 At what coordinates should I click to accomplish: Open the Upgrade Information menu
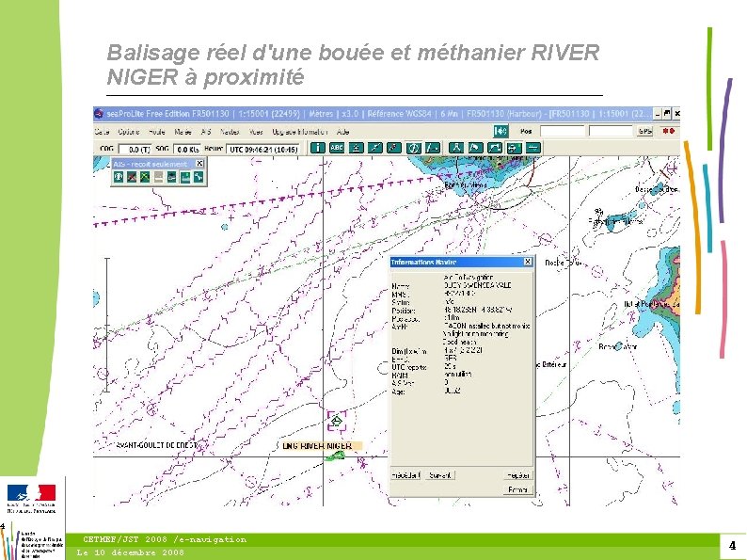(300, 132)
